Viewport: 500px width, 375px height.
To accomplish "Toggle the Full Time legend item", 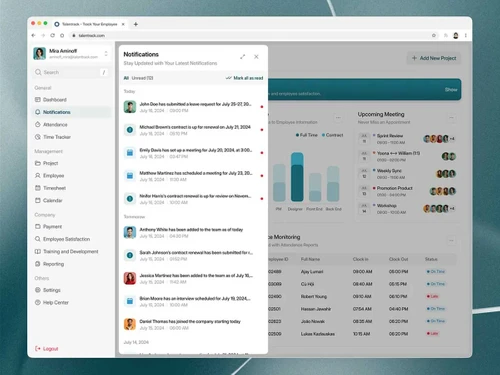I will (x=307, y=135).
